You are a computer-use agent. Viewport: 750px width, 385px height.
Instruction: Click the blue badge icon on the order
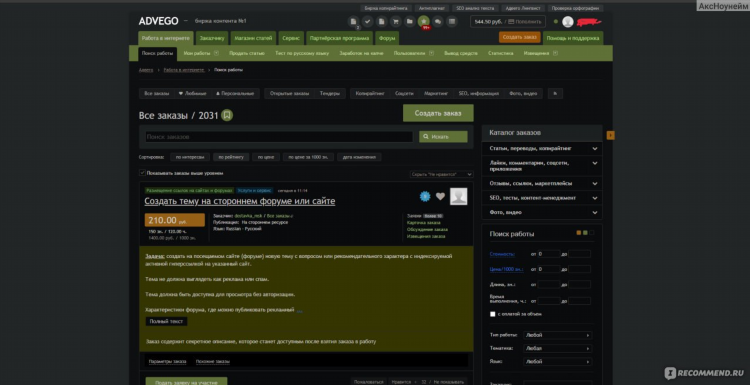pyautogui.click(x=425, y=196)
